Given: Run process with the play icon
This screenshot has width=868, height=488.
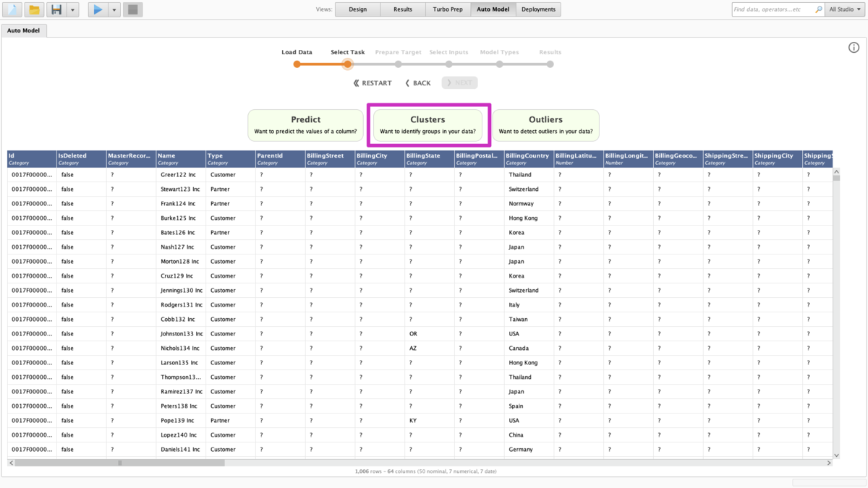Looking at the screenshot, I should [x=97, y=9].
